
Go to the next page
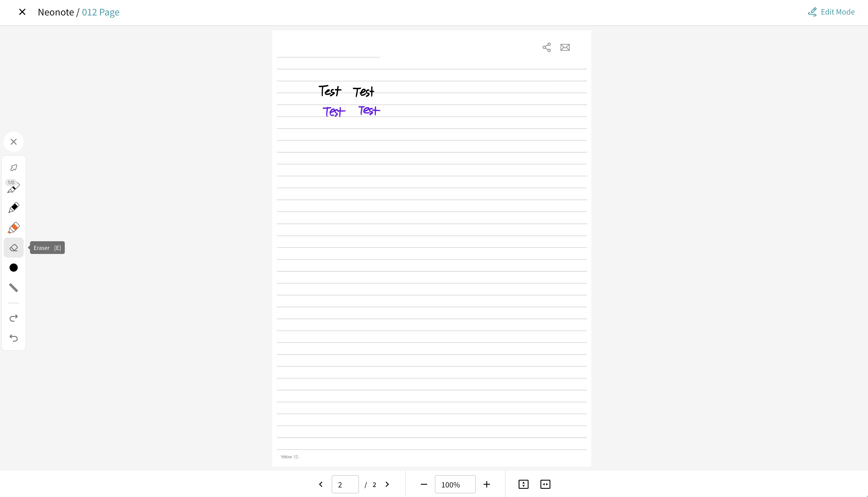point(387,484)
